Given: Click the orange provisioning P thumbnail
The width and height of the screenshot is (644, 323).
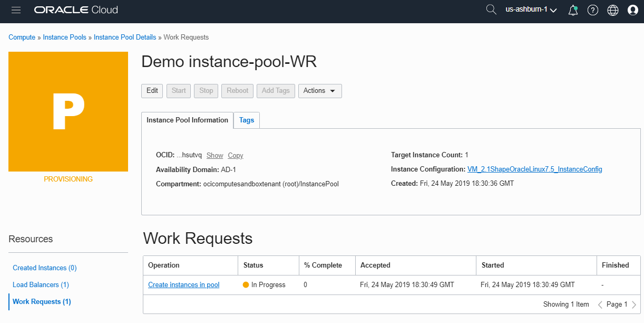Looking at the screenshot, I should [x=68, y=111].
